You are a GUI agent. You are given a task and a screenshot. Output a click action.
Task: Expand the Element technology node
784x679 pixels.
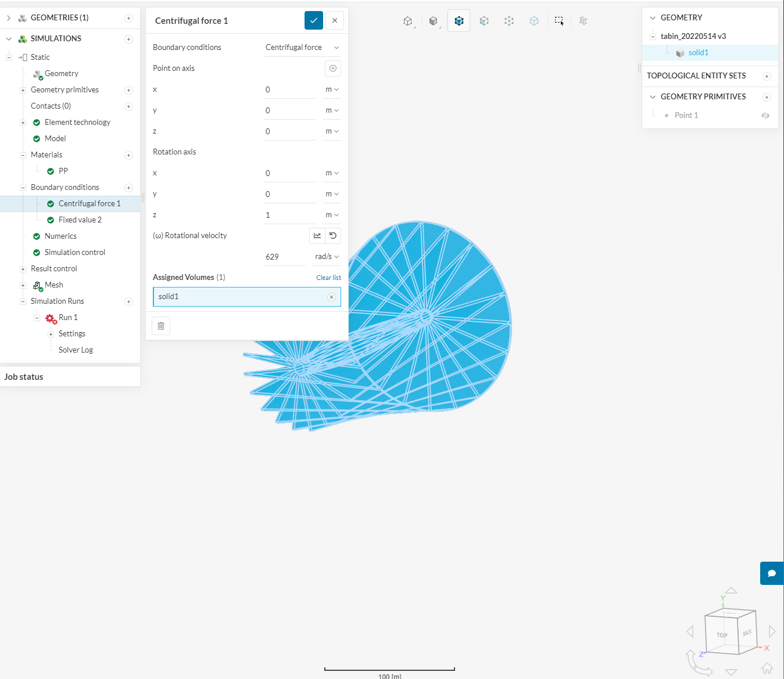(x=23, y=123)
